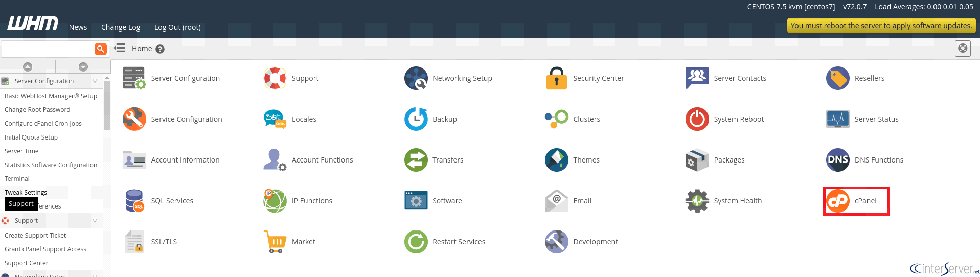Open the Clusters icon
980x277 pixels.
(x=557, y=119)
